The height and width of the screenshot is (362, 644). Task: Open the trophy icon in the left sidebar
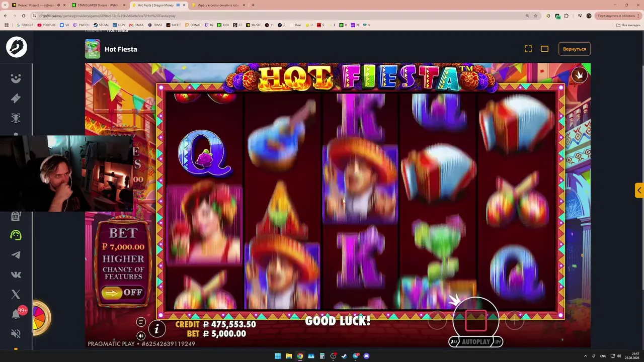[x=16, y=118]
